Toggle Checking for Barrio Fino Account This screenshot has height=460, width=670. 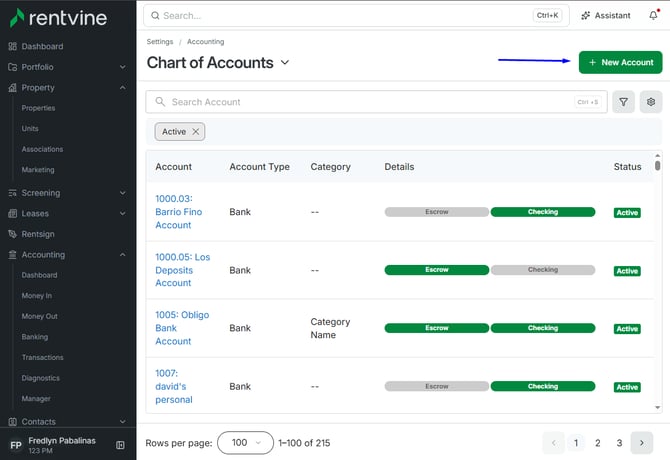point(543,212)
